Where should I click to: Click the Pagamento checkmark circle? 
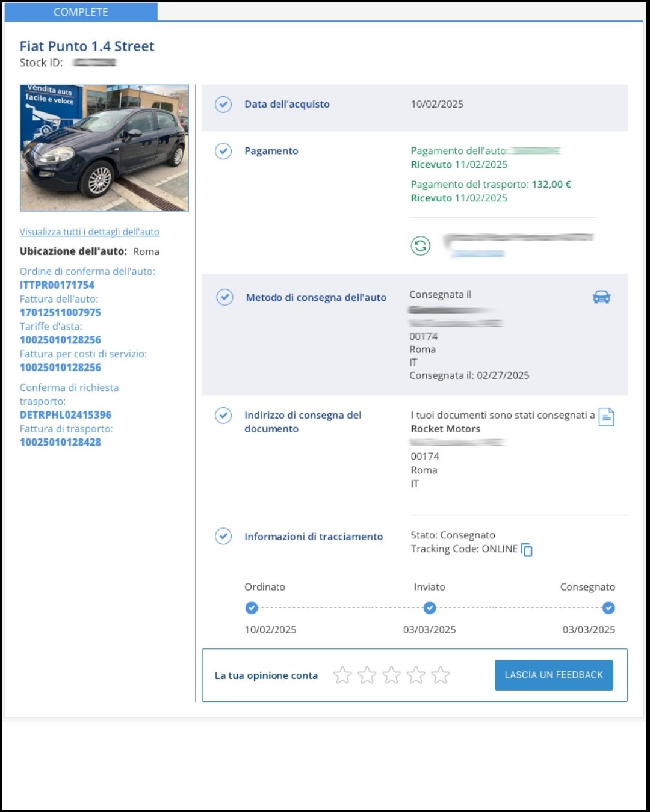(x=223, y=151)
